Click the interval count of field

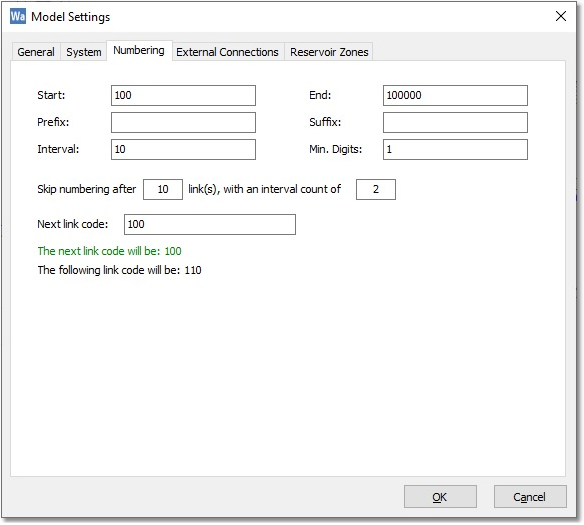[x=376, y=190]
